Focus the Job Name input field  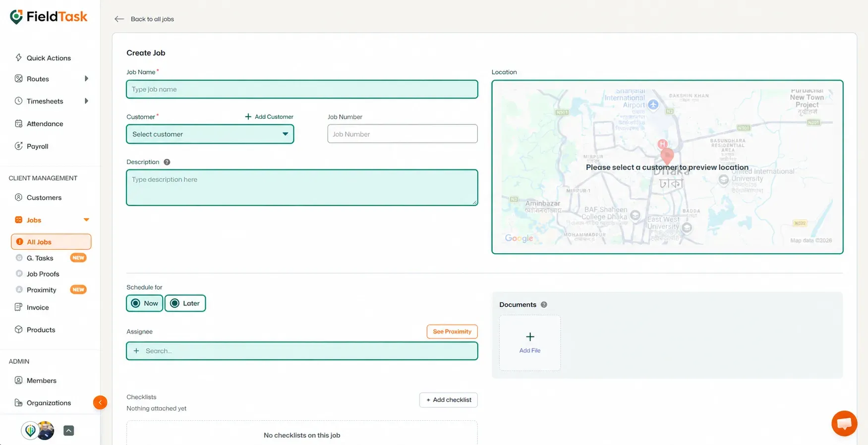click(x=302, y=89)
